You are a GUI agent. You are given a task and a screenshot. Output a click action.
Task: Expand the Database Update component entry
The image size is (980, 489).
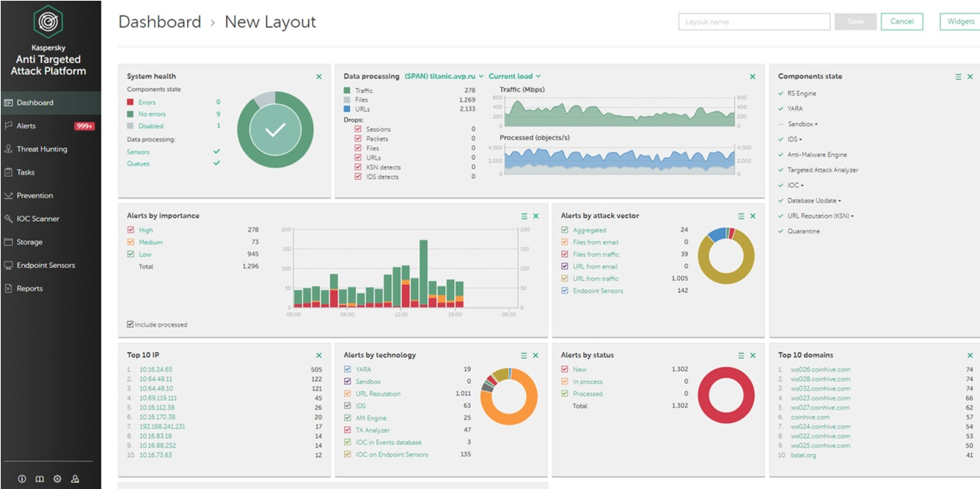click(814, 200)
